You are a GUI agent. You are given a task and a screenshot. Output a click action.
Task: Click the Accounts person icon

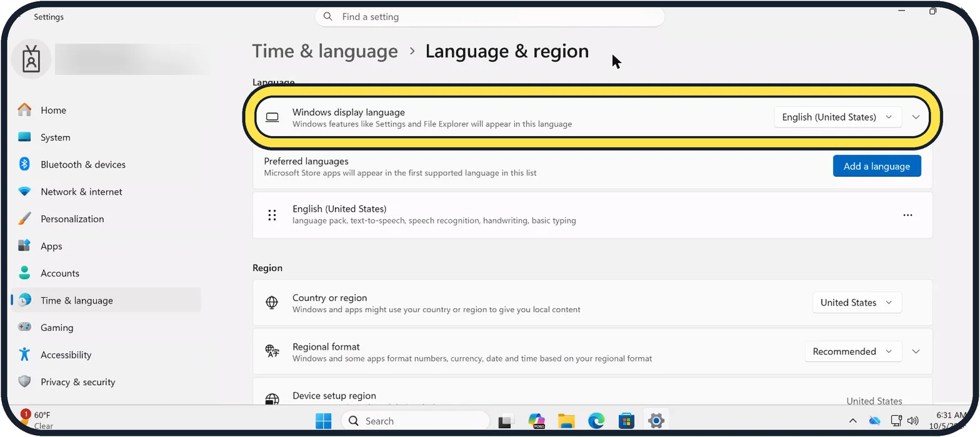tap(24, 273)
